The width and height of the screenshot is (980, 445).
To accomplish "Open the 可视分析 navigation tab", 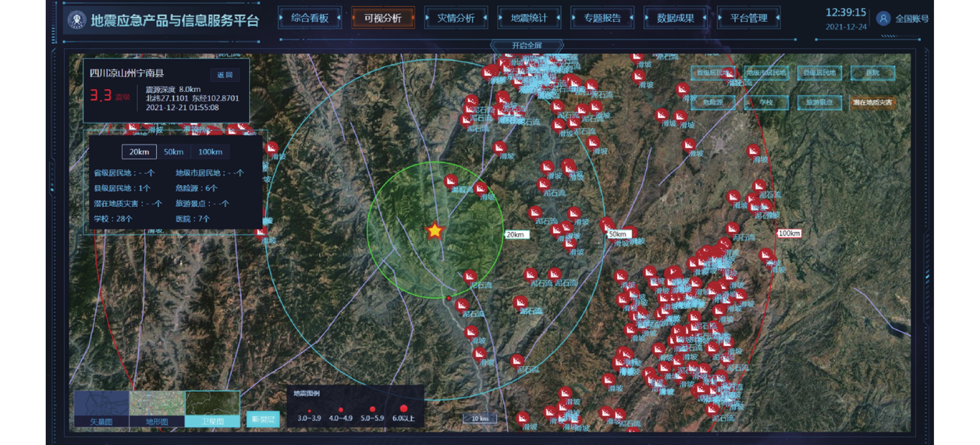I will pos(383,18).
